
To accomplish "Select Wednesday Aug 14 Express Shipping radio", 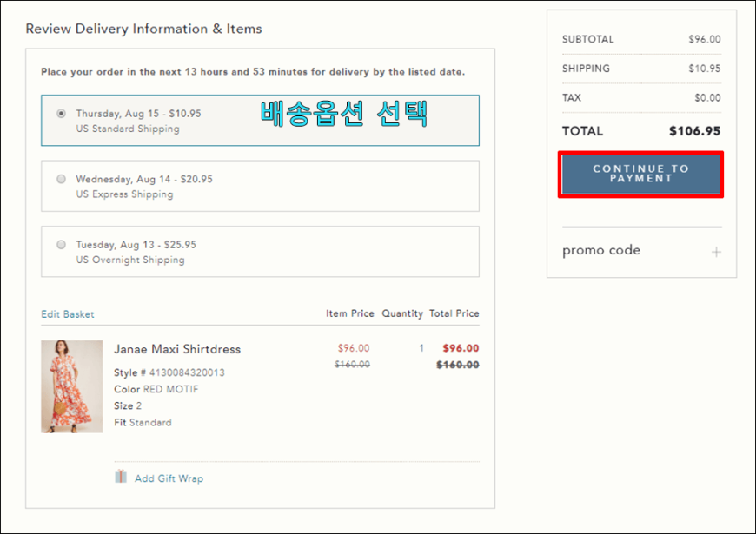I will point(61,179).
